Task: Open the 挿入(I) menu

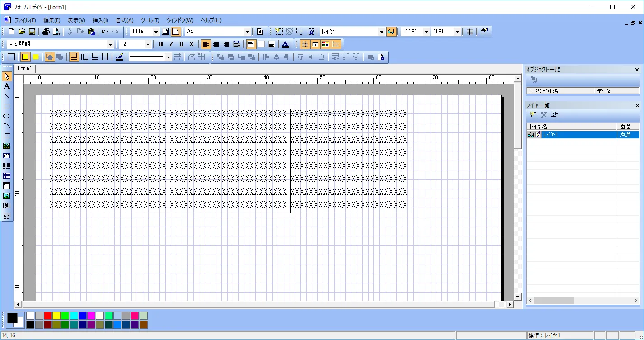Action: [x=100, y=20]
